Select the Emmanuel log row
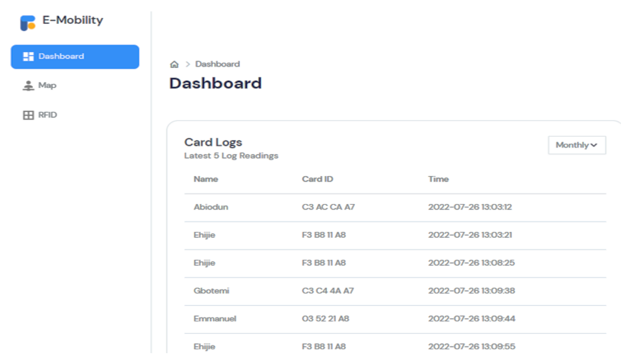The width and height of the screenshot is (632, 364). point(215,319)
